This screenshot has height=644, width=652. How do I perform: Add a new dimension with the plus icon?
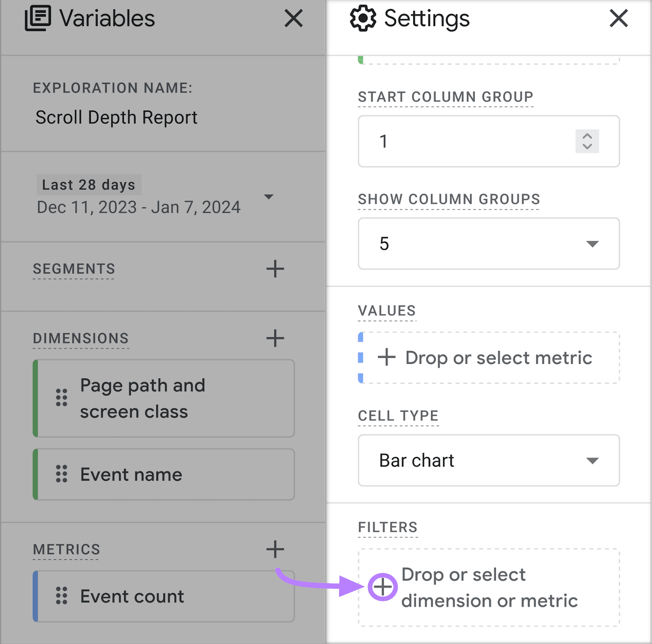click(275, 338)
